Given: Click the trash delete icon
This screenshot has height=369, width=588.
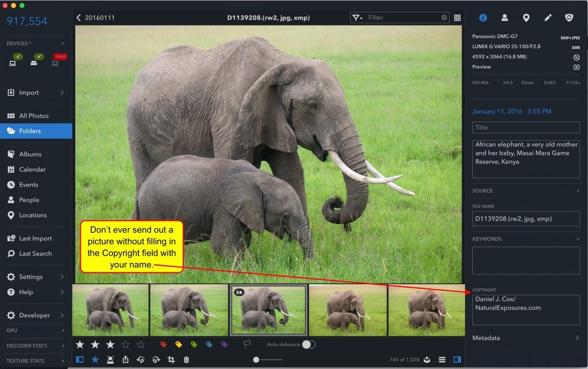Looking at the screenshot, I should click(186, 360).
